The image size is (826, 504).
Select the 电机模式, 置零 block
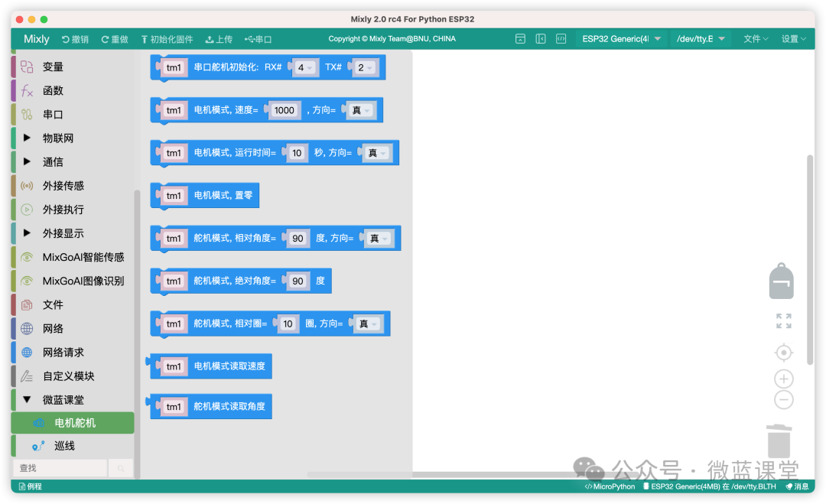(x=205, y=195)
